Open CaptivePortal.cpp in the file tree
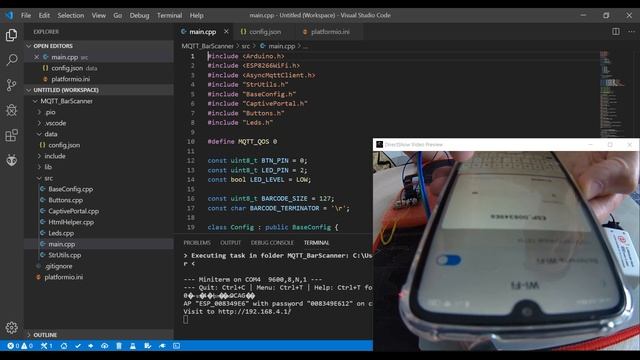Screen dimensions: 640x360 point(73,211)
